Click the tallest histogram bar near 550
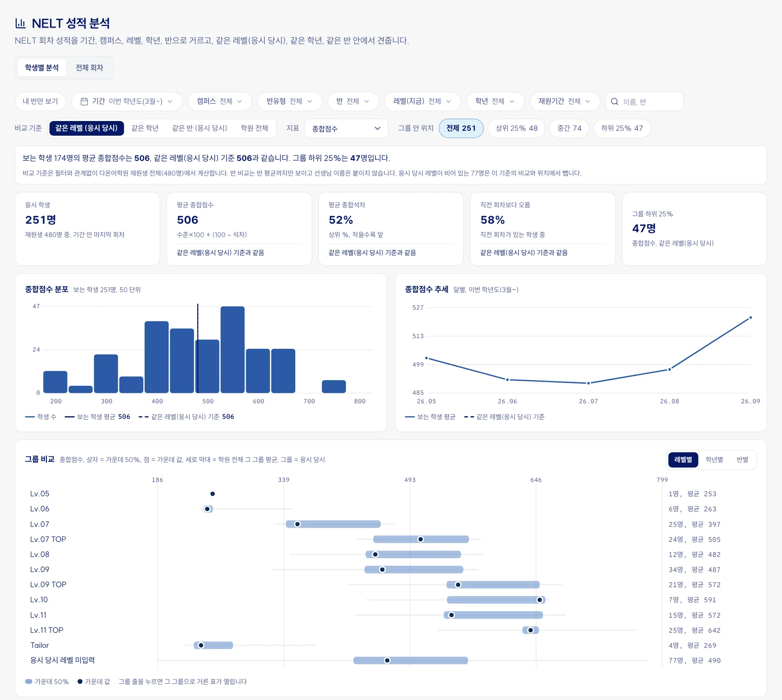Viewport: 782px width, 700px height. point(233,350)
